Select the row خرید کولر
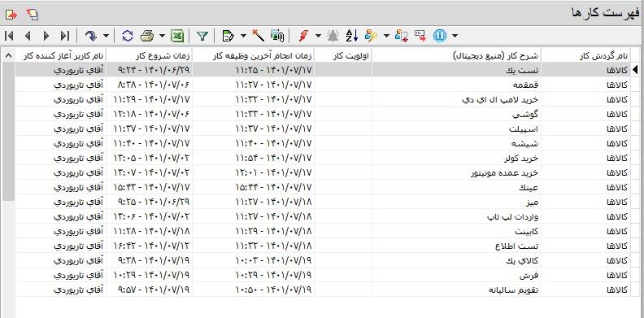The height and width of the screenshot is (318, 644). pyautogui.click(x=323, y=158)
